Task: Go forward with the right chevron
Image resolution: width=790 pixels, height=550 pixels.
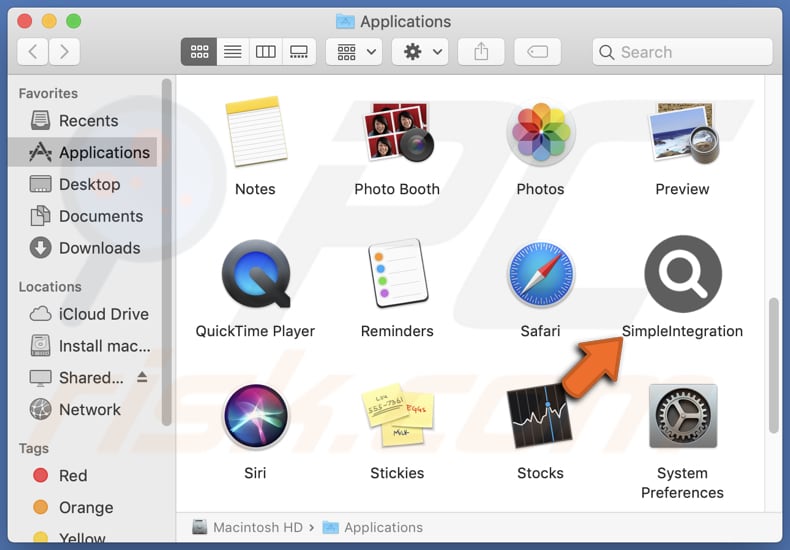Action: click(64, 51)
